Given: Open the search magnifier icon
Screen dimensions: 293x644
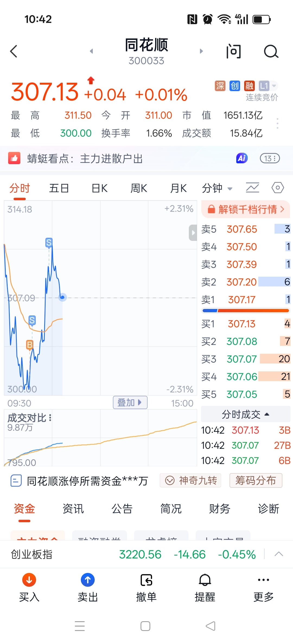Looking at the screenshot, I should click(271, 51).
